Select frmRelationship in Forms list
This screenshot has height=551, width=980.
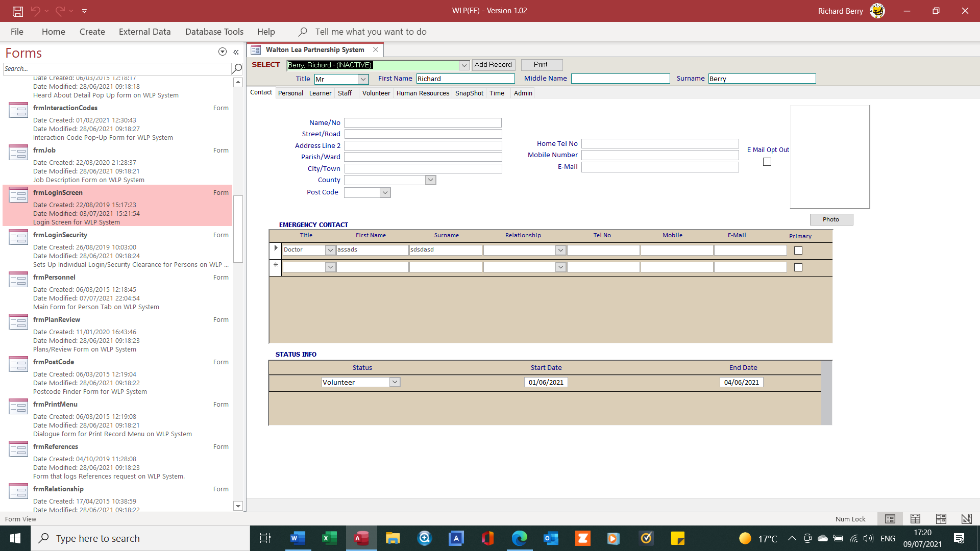tap(117, 497)
